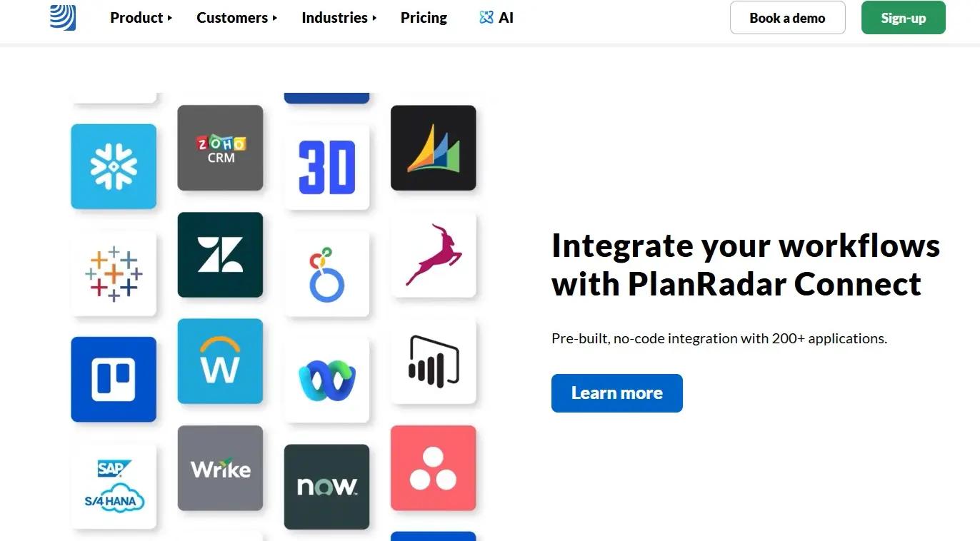The image size is (980, 541).
Task: Expand the Product dropdown menu
Action: pyautogui.click(x=141, y=18)
